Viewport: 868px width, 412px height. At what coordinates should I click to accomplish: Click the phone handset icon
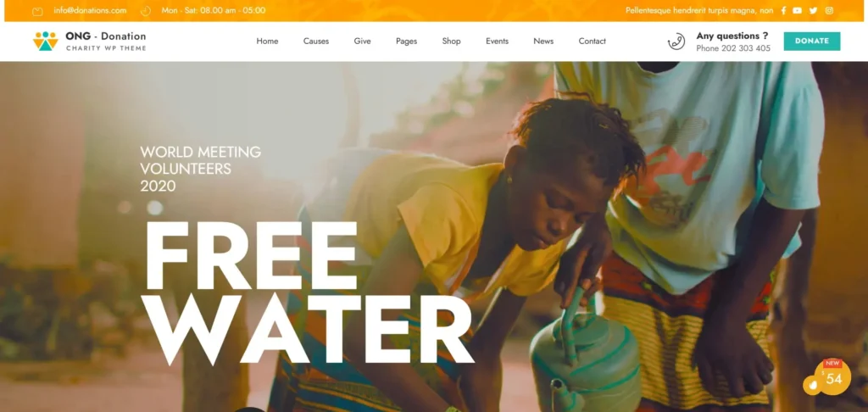click(x=676, y=42)
